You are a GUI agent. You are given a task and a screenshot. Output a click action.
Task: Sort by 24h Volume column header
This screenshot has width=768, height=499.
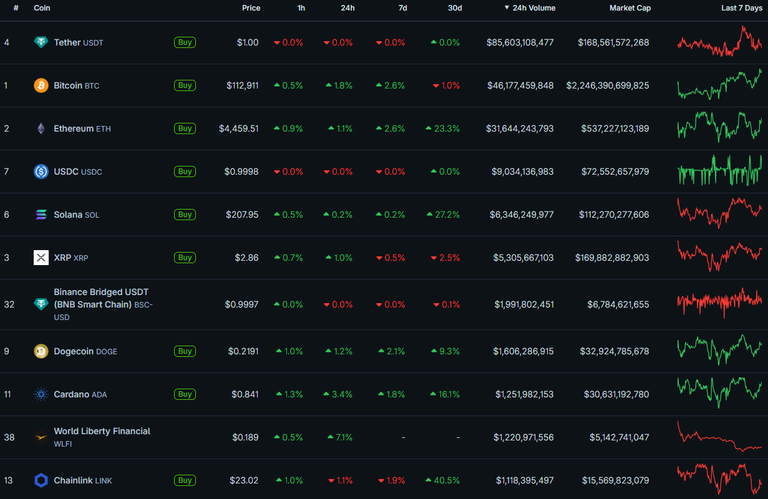pos(530,8)
